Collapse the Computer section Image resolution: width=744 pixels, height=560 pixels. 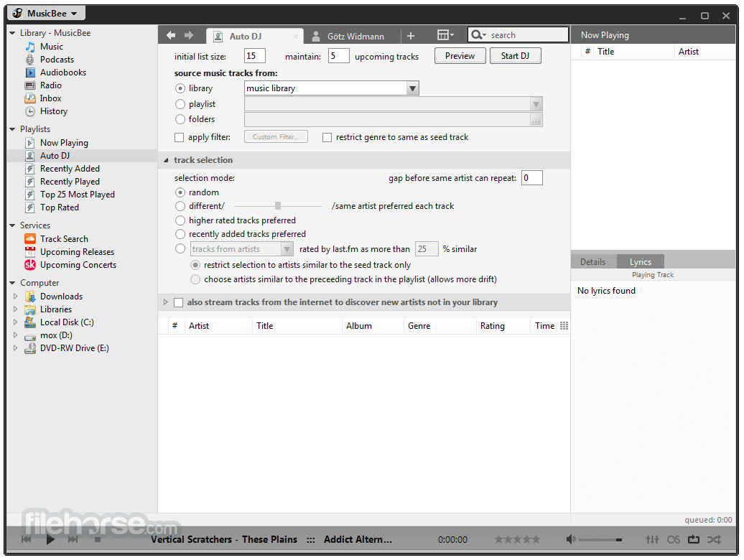point(12,283)
